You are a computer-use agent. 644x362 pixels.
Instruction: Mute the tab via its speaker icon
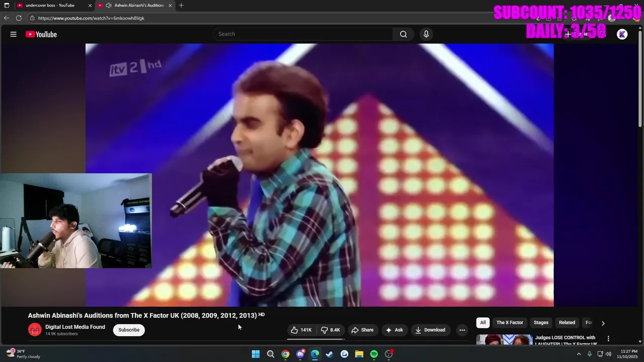click(109, 6)
